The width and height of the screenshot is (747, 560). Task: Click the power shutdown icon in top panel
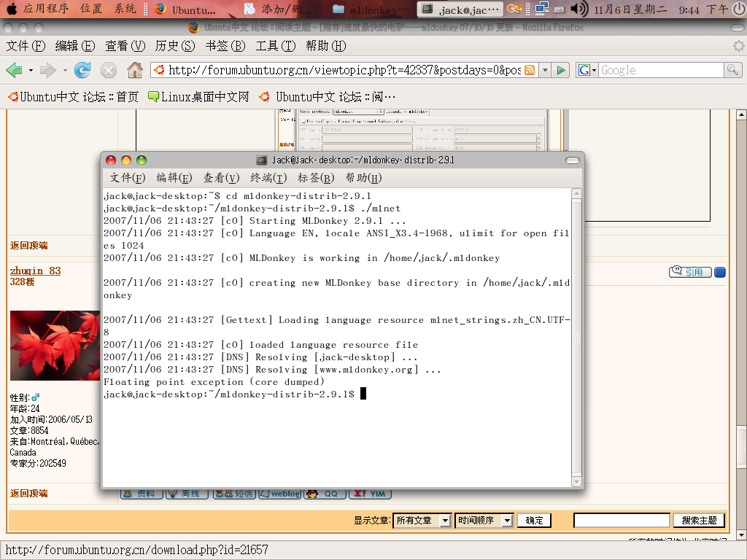click(740, 9)
